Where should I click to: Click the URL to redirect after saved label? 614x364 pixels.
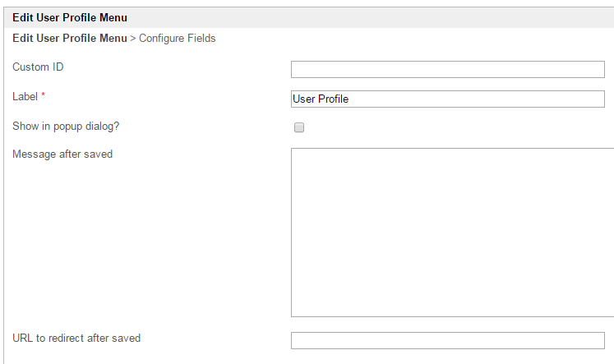pos(76,338)
